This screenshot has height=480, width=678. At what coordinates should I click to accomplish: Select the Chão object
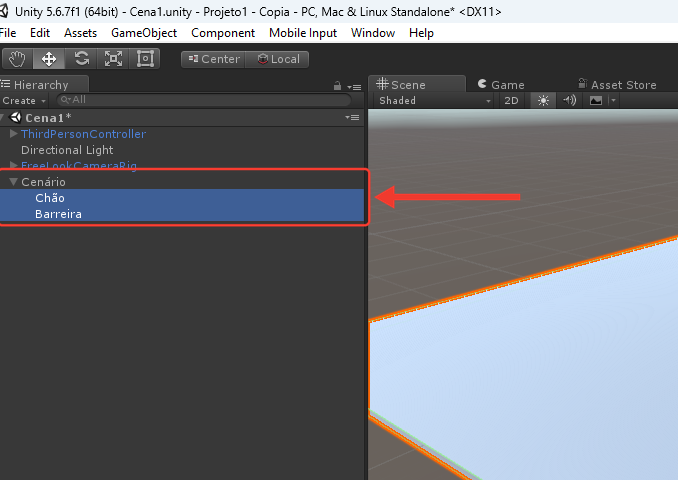(x=182, y=198)
